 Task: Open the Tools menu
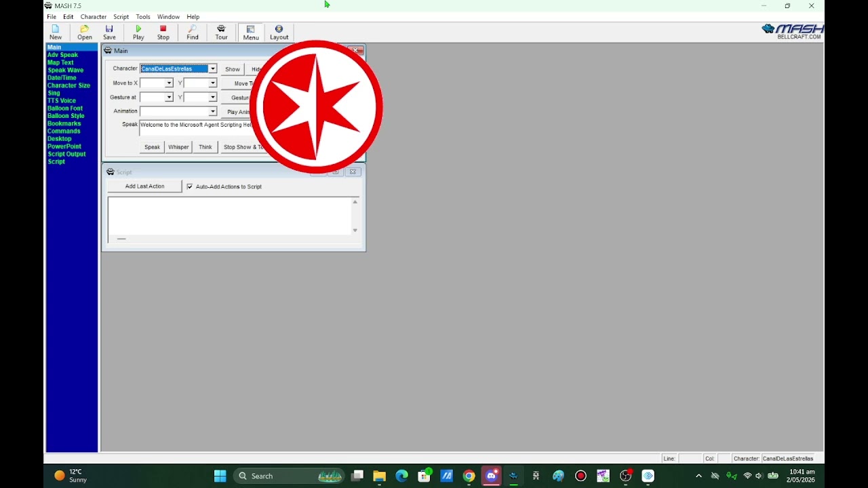coord(143,17)
